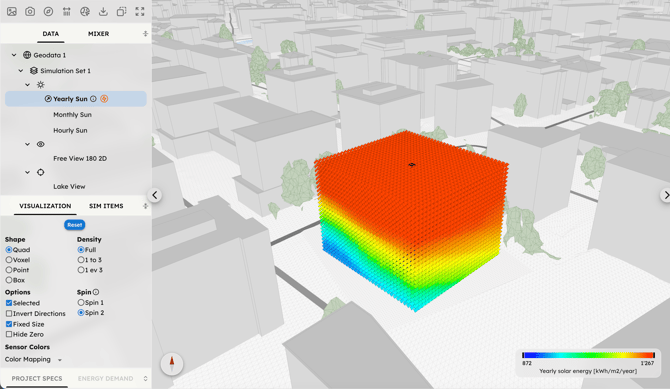Collapse the Geodata 1 tree node
The height and width of the screenshot is (389, 670).
pos(14,55)
